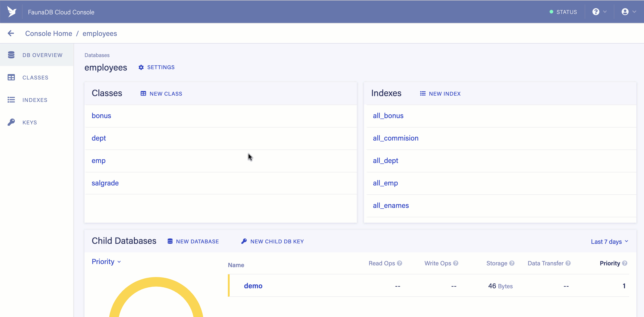Open the dept class

[99, 138]
